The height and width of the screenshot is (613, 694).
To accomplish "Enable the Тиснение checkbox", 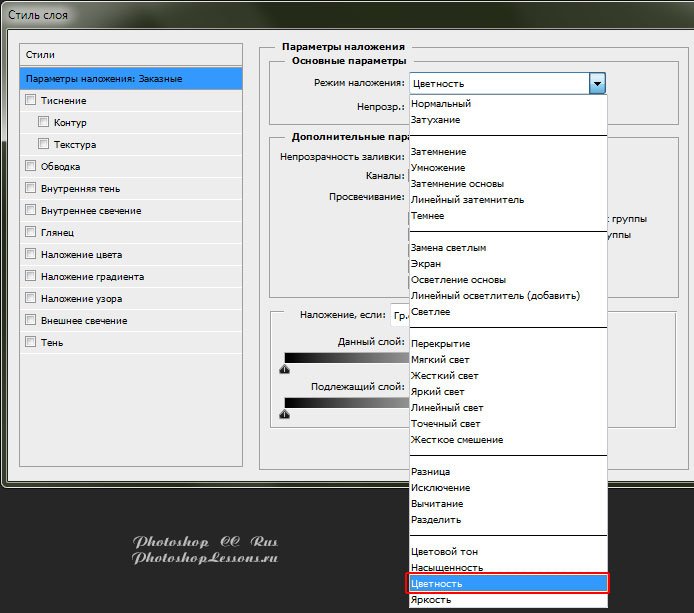I will point(31,100).
